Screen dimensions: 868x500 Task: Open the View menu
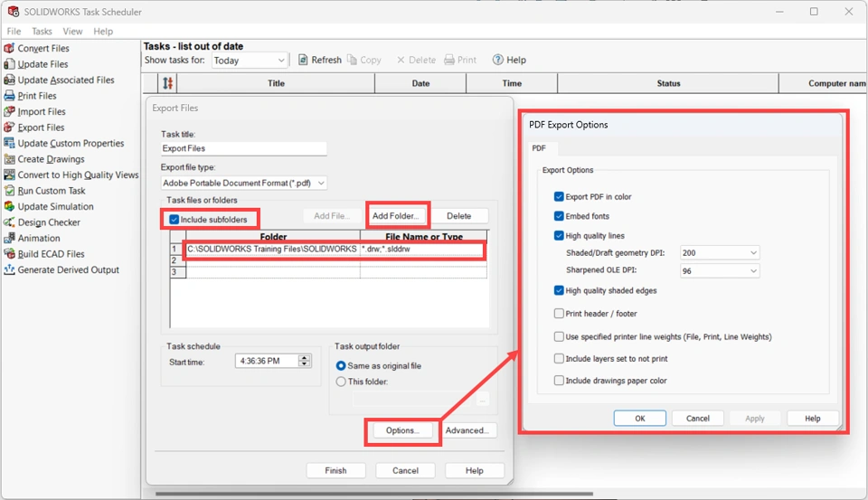click(x=72, y=31)
